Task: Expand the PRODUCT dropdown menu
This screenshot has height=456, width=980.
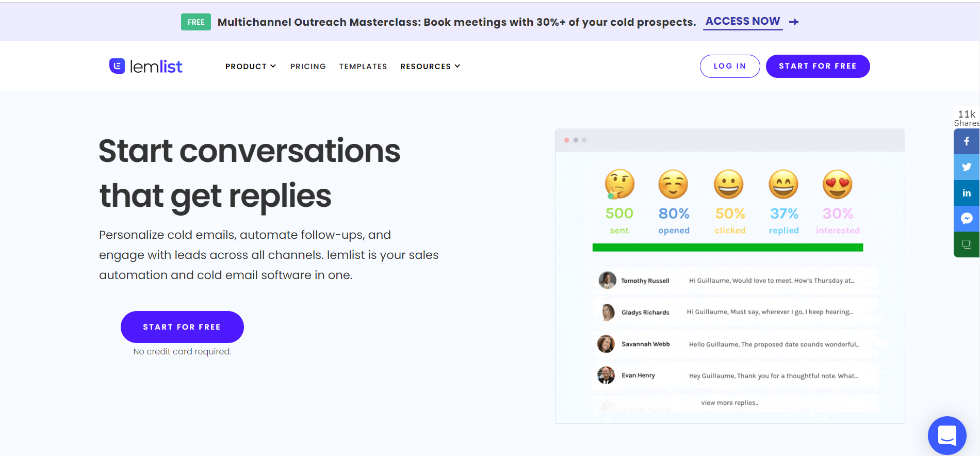Action: pyautogui.click(x=251, y=67)
